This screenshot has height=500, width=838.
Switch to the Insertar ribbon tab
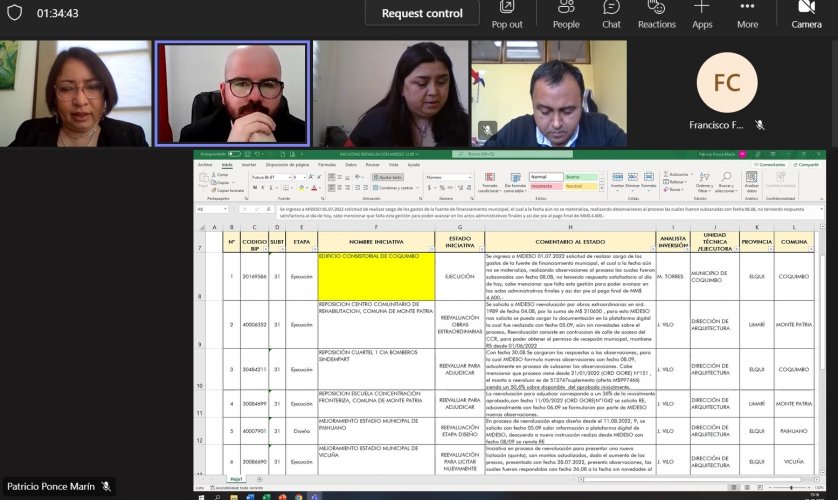tap(249, 164)
